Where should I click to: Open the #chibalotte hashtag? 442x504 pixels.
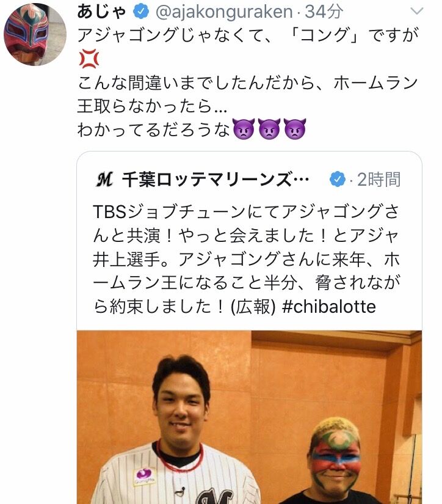[x=328, y=307]
